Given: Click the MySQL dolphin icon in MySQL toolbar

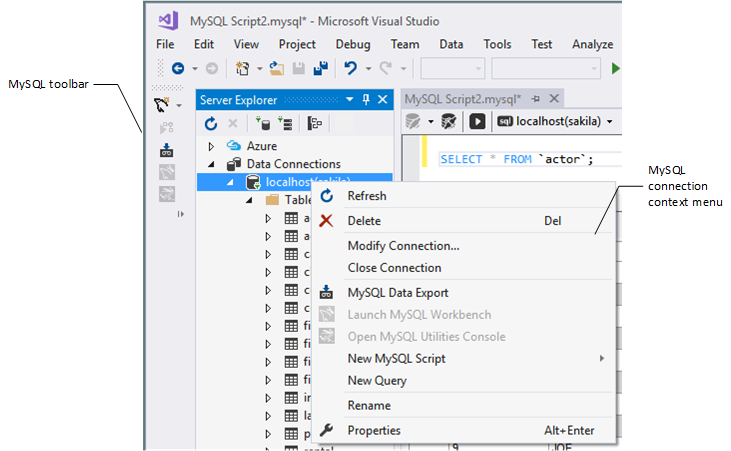Looking at the screenshot, I should (x=162, y=105).
